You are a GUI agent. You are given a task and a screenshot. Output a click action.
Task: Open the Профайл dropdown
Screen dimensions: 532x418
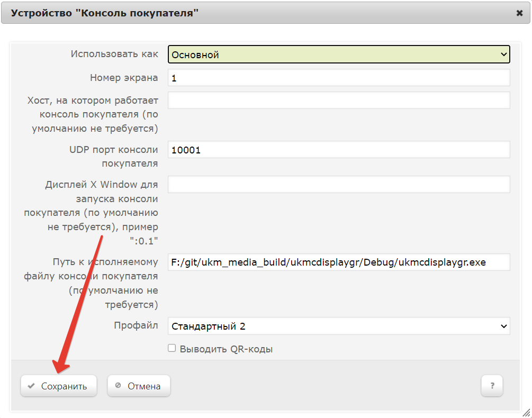pos(339,326)
